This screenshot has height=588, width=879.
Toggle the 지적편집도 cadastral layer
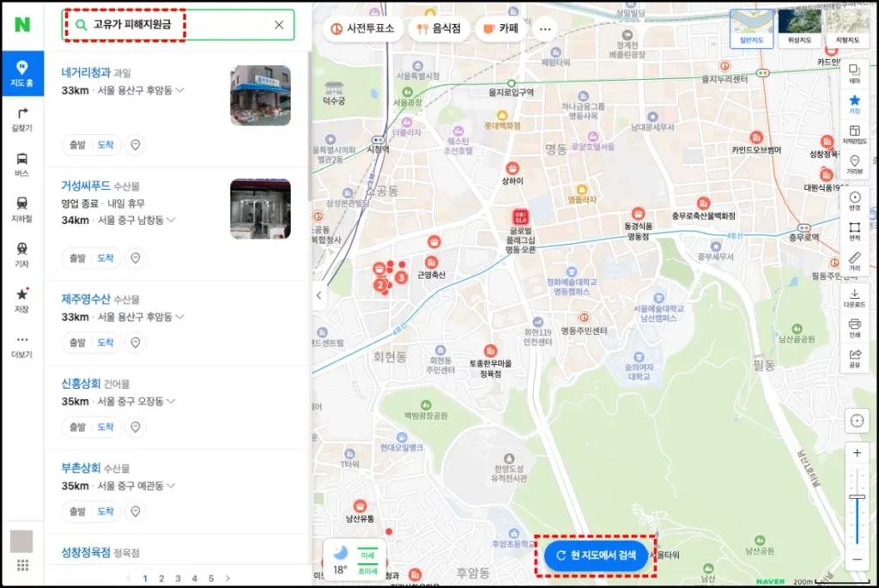coord(854,135)
